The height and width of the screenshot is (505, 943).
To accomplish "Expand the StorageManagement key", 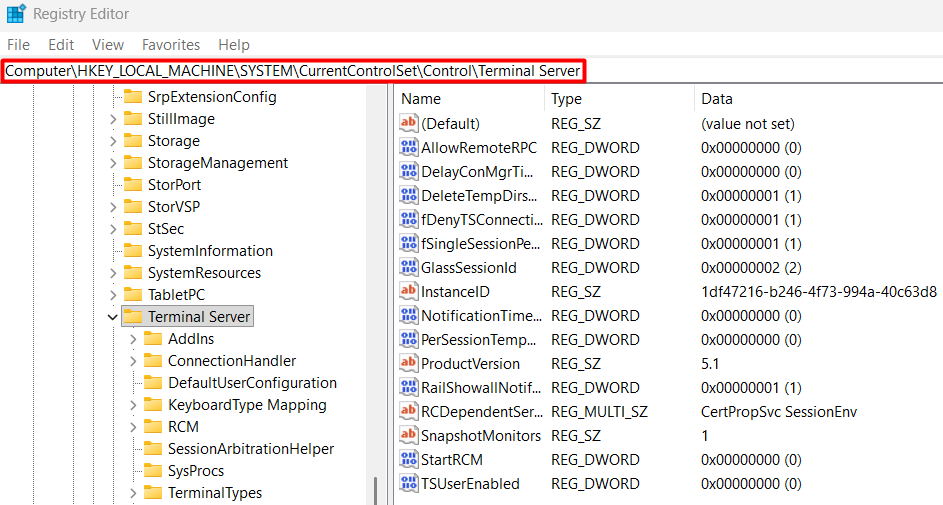I will (x=112, y=163).
